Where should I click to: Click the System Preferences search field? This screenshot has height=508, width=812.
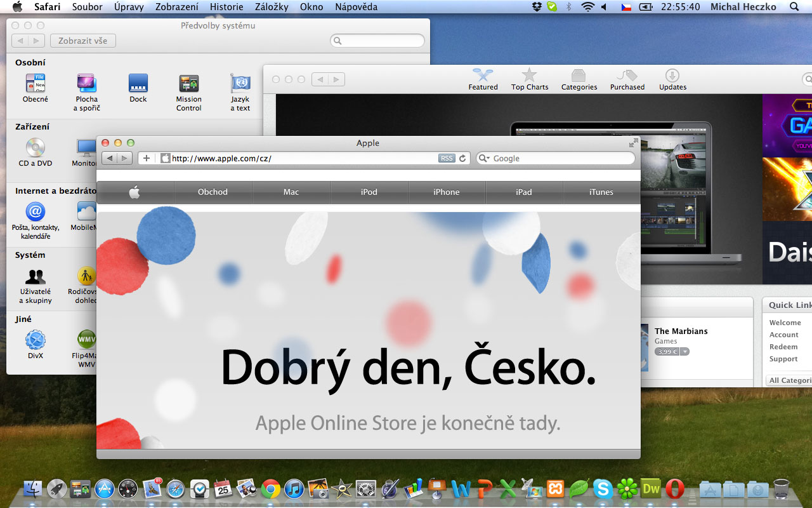pos(377,41)
